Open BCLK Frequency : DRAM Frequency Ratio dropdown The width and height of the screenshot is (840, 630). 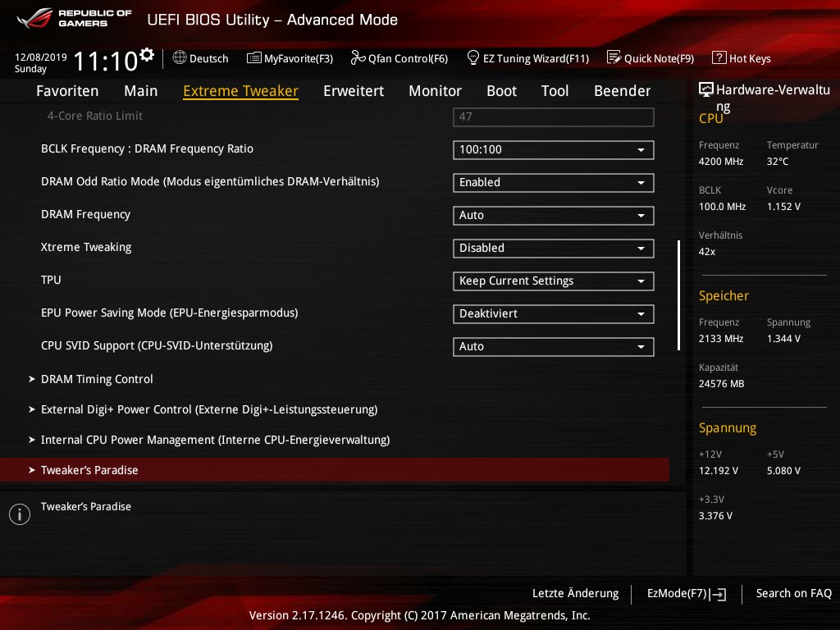click(554, 150)
